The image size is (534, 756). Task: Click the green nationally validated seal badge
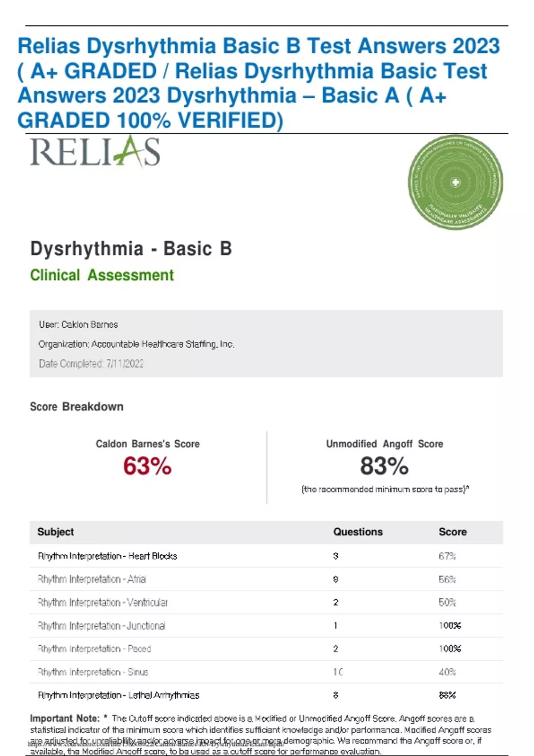(455, 182)
